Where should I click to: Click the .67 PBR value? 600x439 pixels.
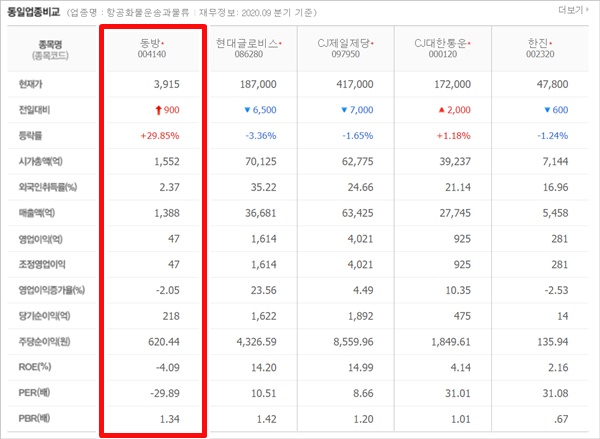click(x=561, y=419)
